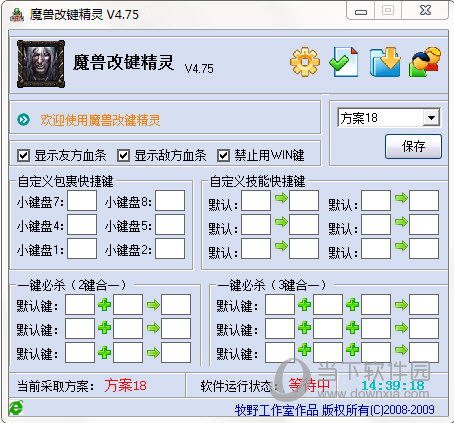Click the 小键盘5 input box
This screenshot has height=423, width=454.
coord(170,225)
